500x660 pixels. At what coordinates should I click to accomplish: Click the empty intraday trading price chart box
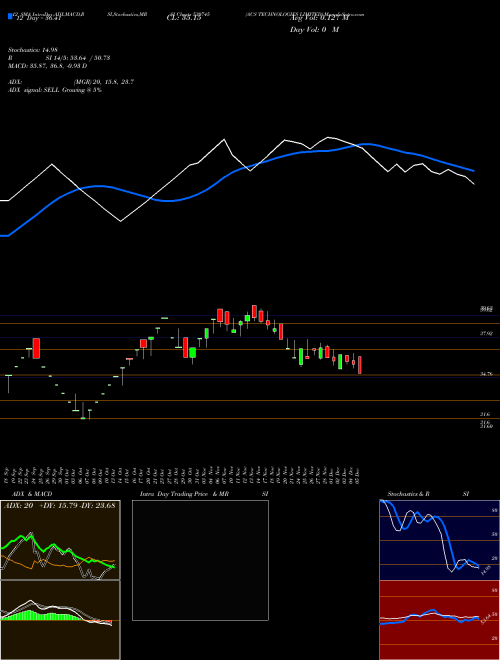(x=200, y=560)
